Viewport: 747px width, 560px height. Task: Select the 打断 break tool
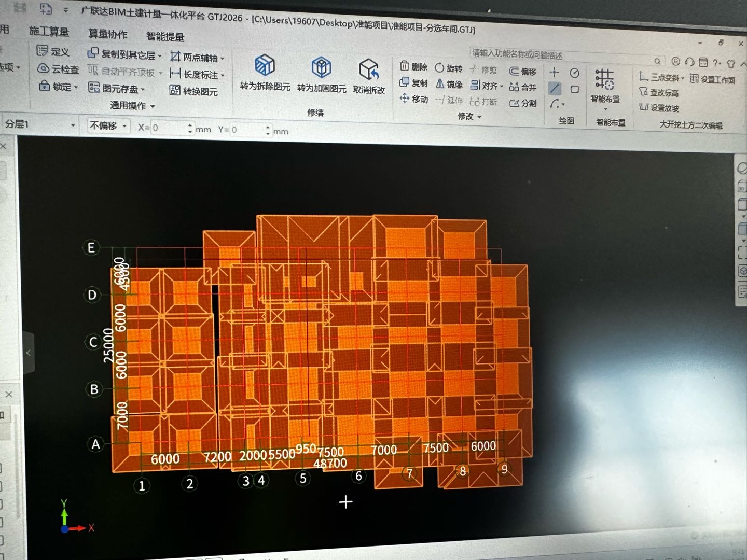pos(483,102)
